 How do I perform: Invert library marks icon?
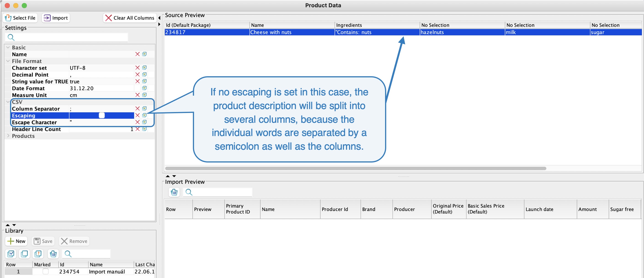coord(38,254)
